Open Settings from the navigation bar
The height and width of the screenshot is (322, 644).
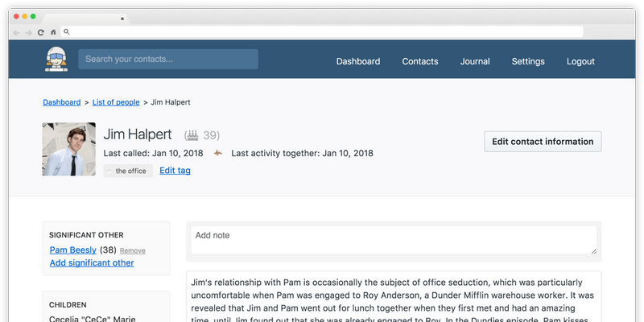(x=528, y=61)
